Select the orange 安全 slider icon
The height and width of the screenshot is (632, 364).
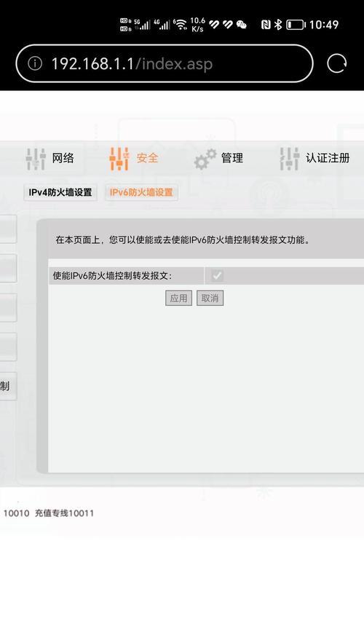pyautogui.click(x=119, y=159)
